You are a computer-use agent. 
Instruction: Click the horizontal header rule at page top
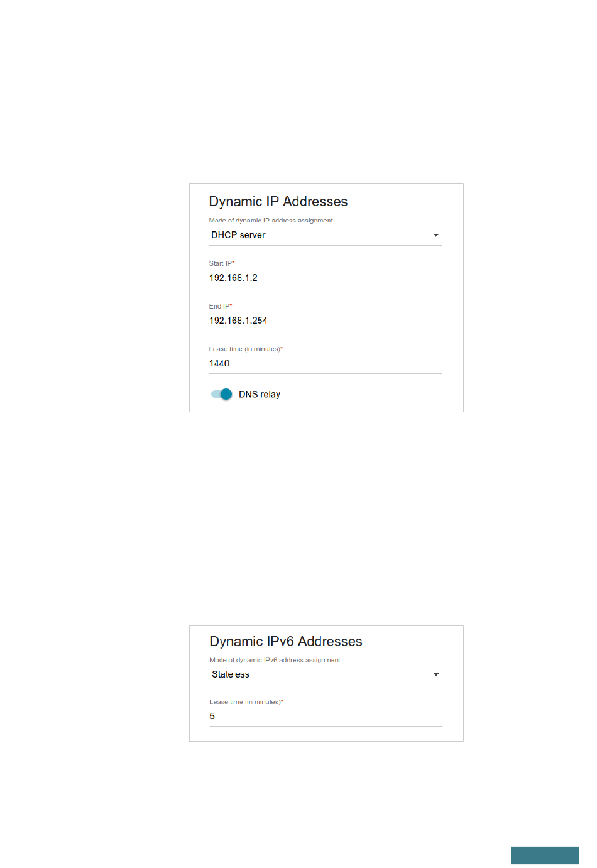[298, 23]
